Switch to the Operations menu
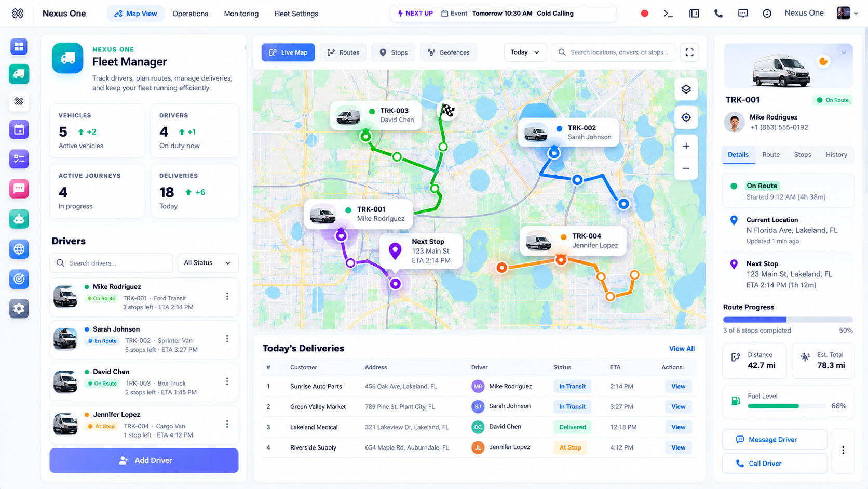Screen dimensions: 868x489 click(x=190, y=14)
